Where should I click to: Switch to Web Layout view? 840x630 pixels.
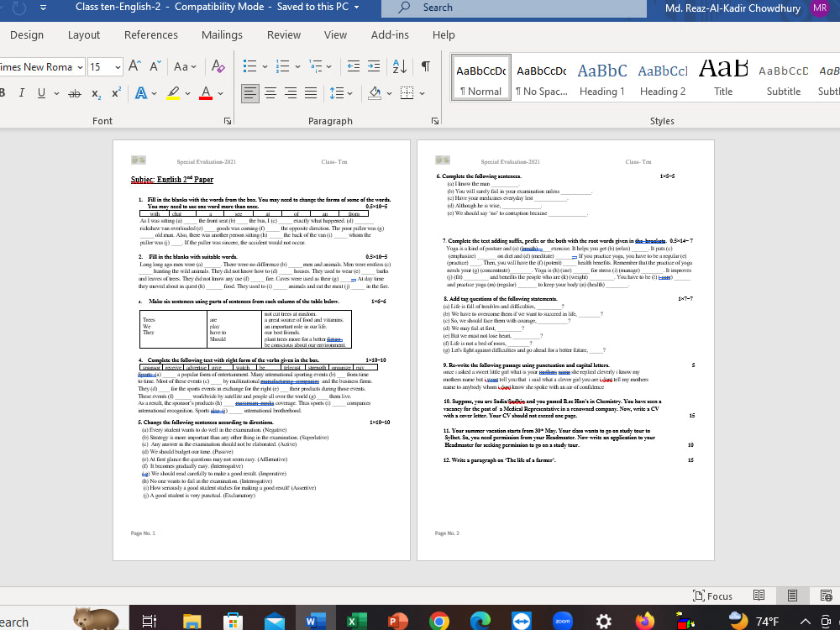click(x=826, y=596)
